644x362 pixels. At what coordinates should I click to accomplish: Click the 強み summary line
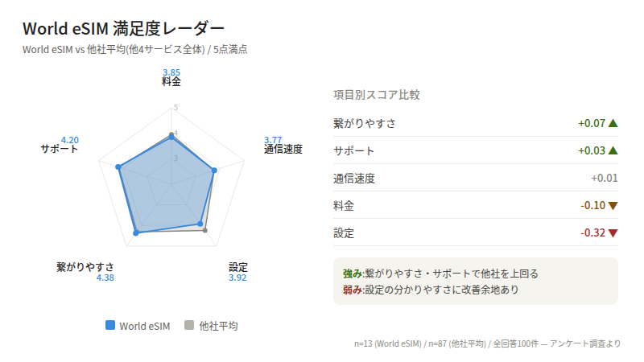[x=440, y=274]
